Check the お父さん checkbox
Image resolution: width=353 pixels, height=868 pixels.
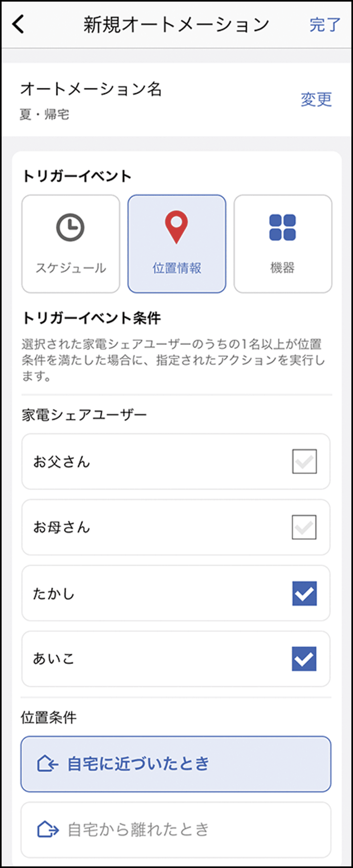pos(304,461)
